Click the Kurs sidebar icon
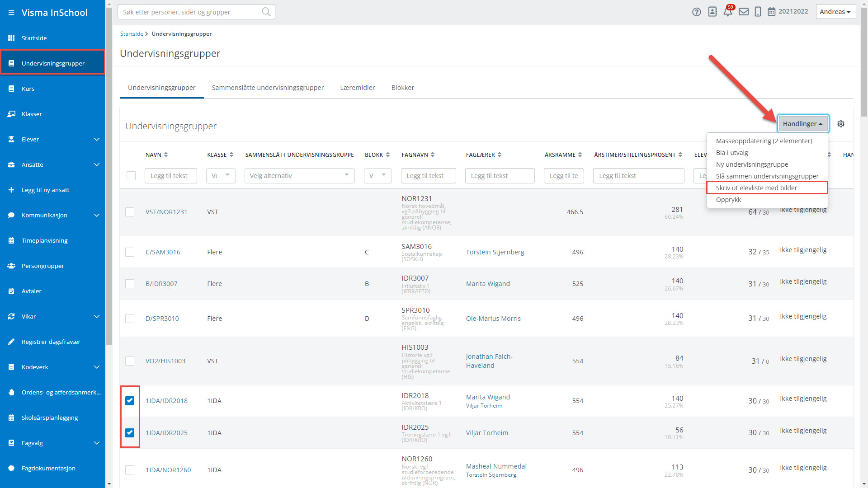This screenshot has height=488, width=868. pyautogui.click(x=11, y=89)
